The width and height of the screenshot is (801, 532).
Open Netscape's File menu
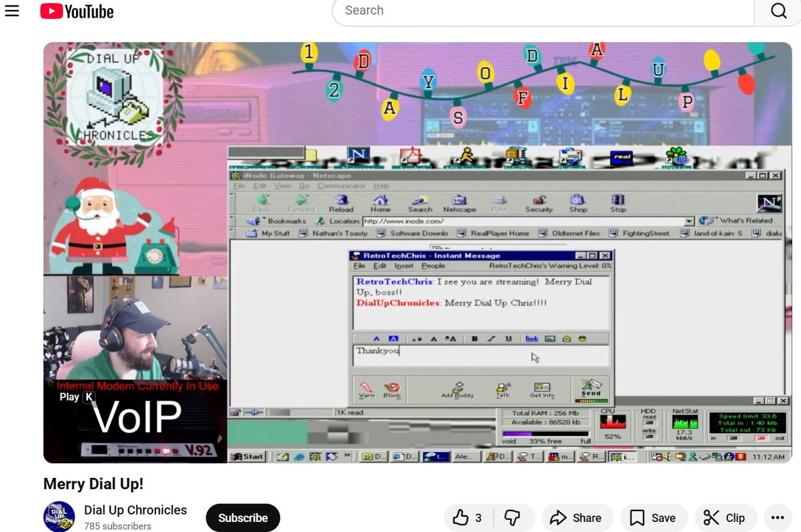coord(240,186)
